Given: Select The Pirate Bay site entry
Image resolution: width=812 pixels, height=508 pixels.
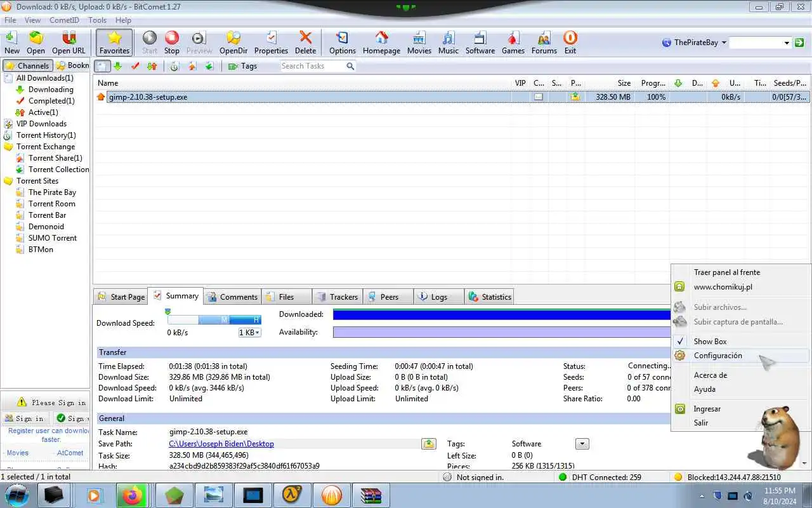Looking at the screenshot, I should click(x=52, y=192).
